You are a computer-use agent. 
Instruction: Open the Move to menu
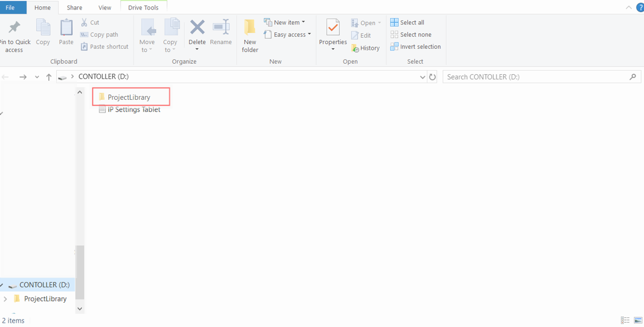pos(147,36)
